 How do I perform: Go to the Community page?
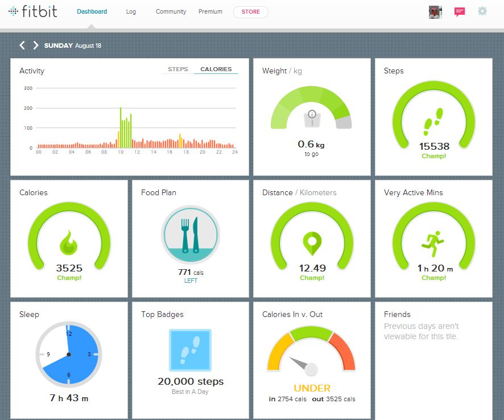click(x=171, y=11)
